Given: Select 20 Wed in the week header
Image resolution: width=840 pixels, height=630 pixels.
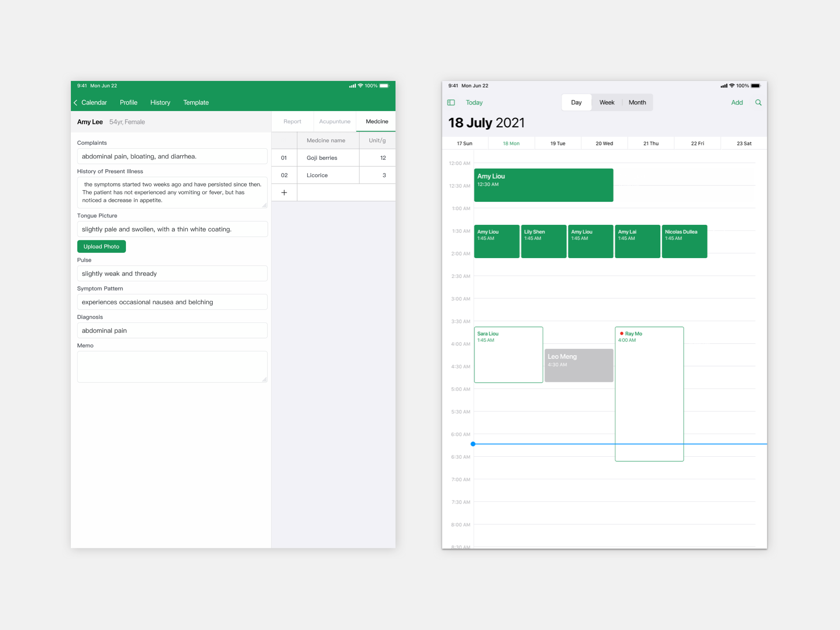Looking at the screenshot, I should pos(604,143).
